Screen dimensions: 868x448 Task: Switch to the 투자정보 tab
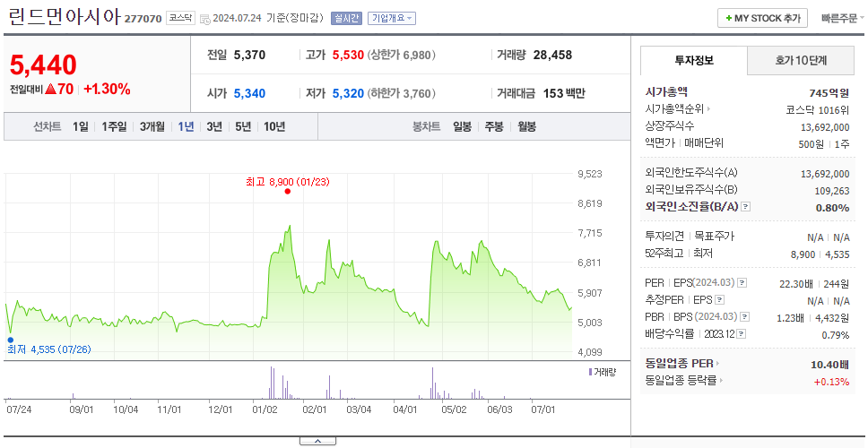(x=694, y=60)
